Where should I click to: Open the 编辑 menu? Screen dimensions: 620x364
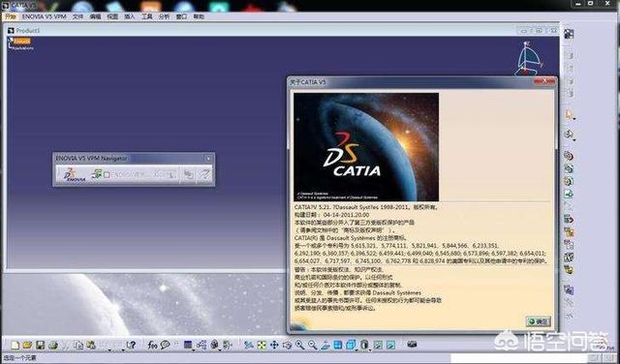pos(95,16)
